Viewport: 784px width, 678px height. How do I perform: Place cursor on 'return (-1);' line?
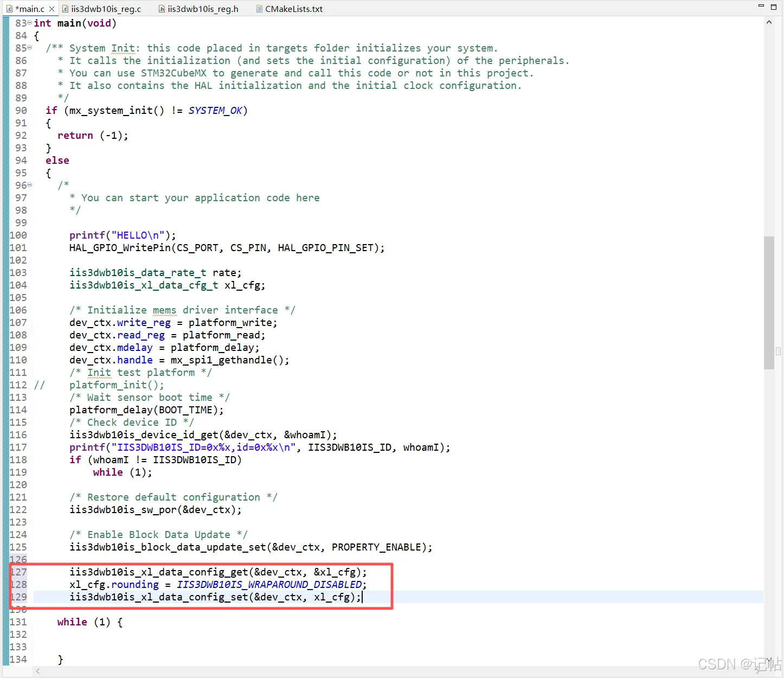pyautogui.click(x=93, y=136)
